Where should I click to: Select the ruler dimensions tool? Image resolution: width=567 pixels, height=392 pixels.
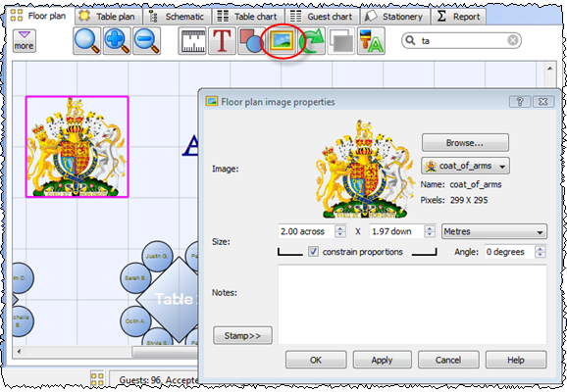192,41
